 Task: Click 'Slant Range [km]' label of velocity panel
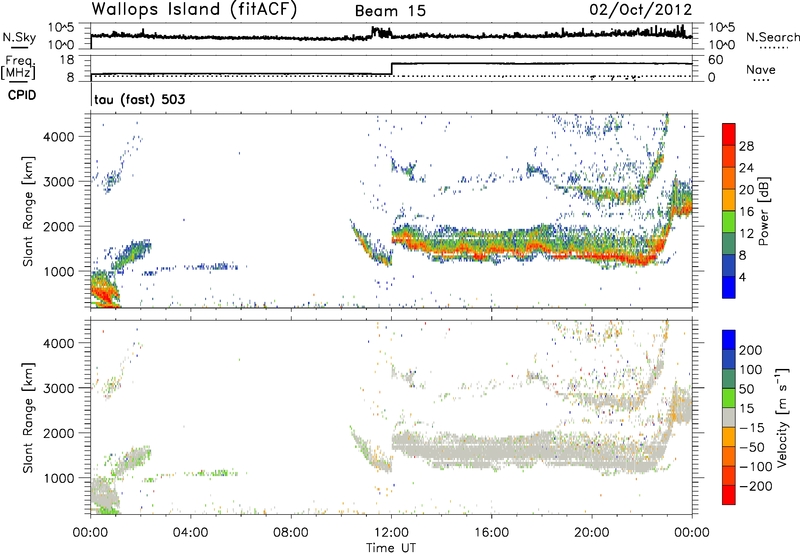click(28, 418)
